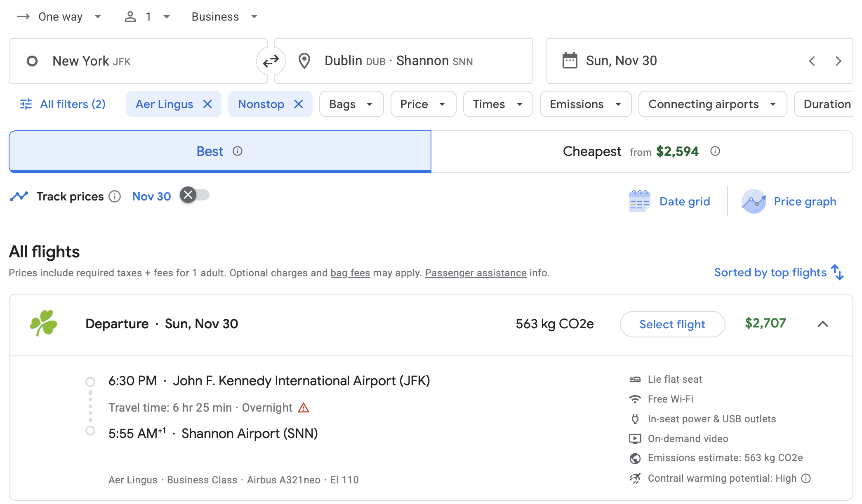Open the passenger count dropdown
This screenshot has width=862, height=504.
click(147, 16)
